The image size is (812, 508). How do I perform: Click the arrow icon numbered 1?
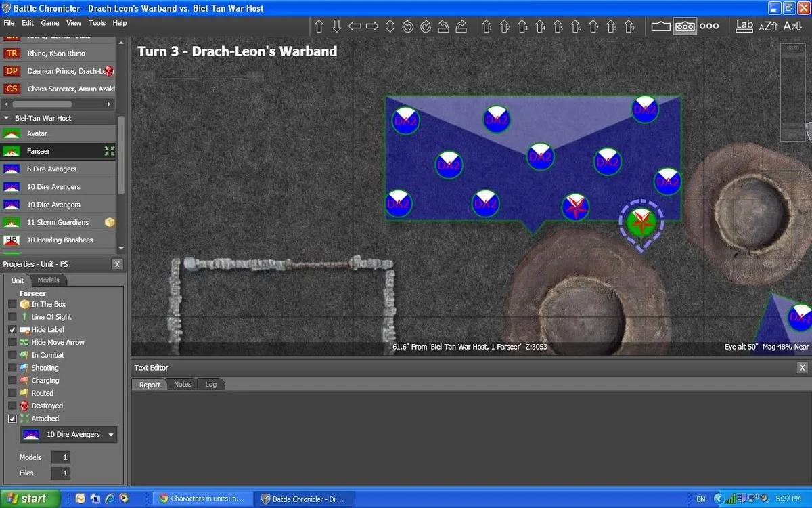click(x=487, y=26)
